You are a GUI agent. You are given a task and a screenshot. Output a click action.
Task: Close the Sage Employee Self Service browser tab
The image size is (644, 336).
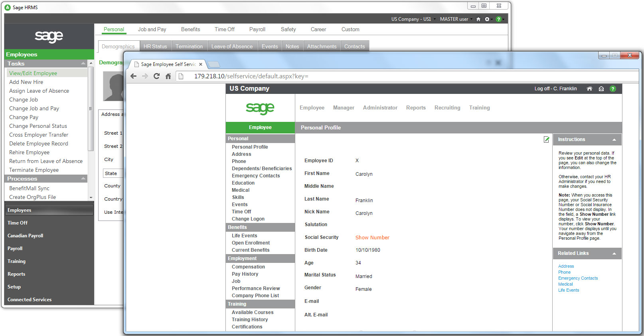coord(201,64)
